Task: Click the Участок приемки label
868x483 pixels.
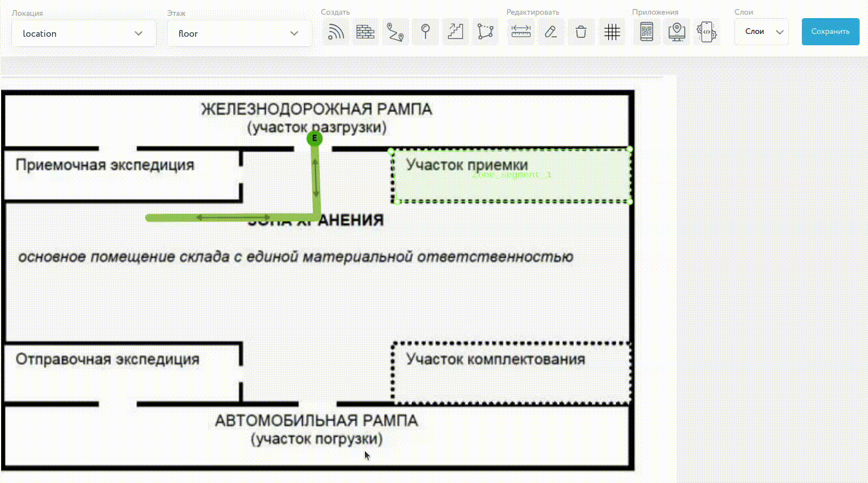Action: pos(467,165)
